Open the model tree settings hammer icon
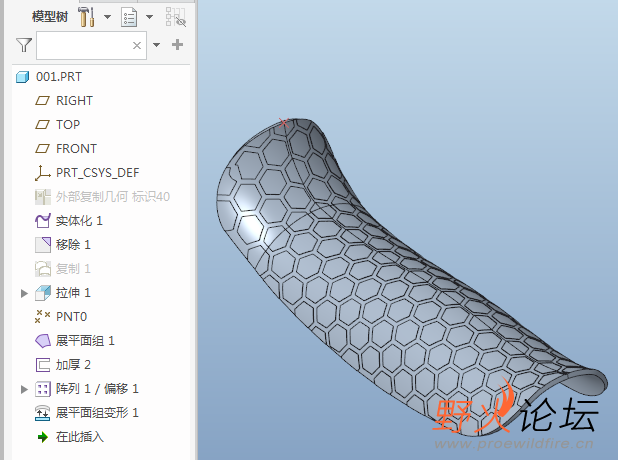This screenshot has height=460, width=618. coord(86,17)
